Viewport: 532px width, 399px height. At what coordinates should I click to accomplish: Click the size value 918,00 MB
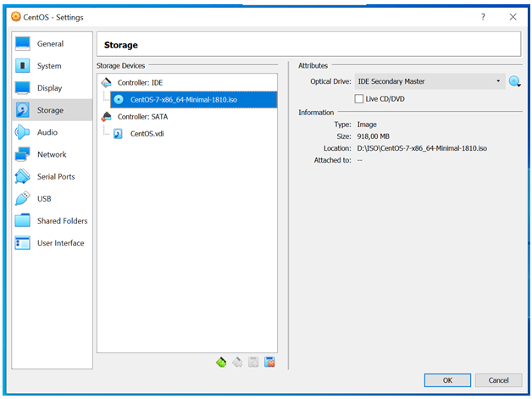tap(374, 136)
